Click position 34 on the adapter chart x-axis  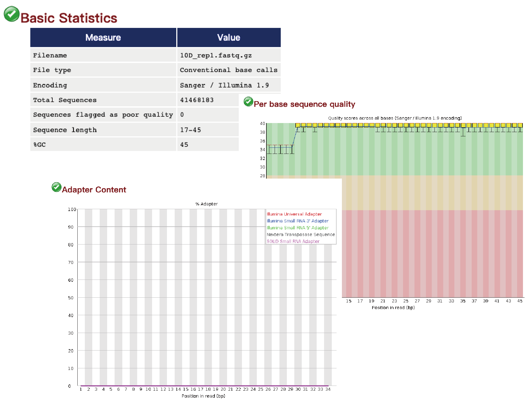[328, 389]
